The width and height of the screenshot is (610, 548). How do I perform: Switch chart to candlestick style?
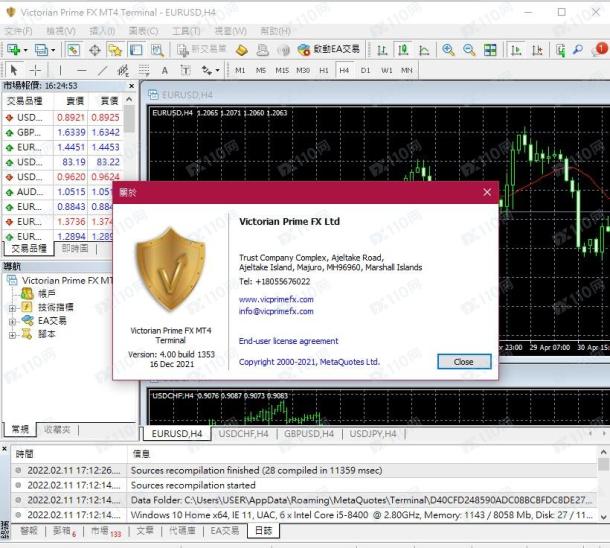[x=403, y=50]
